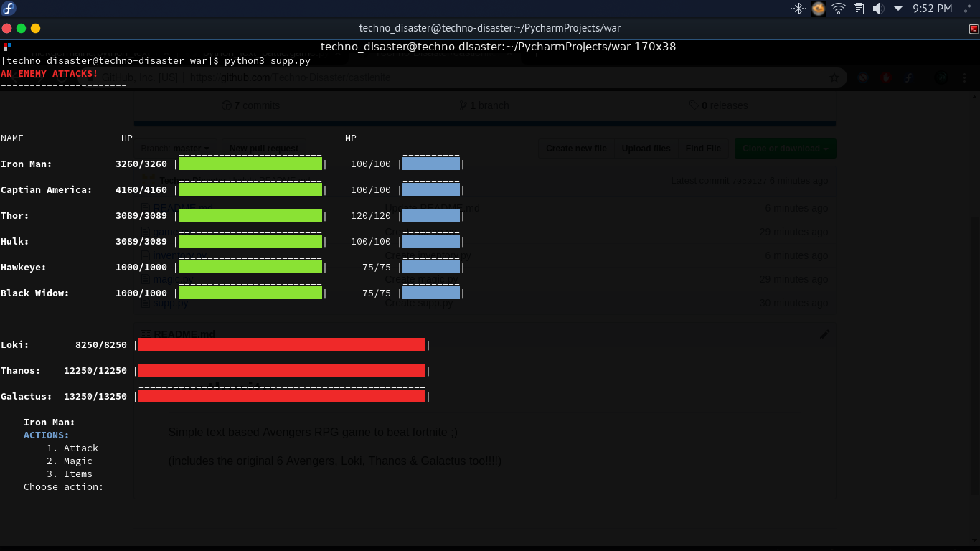The height and width of the screenshot is (551, 980).
Task: Click the Black Widow: name text
Action: 35,293
